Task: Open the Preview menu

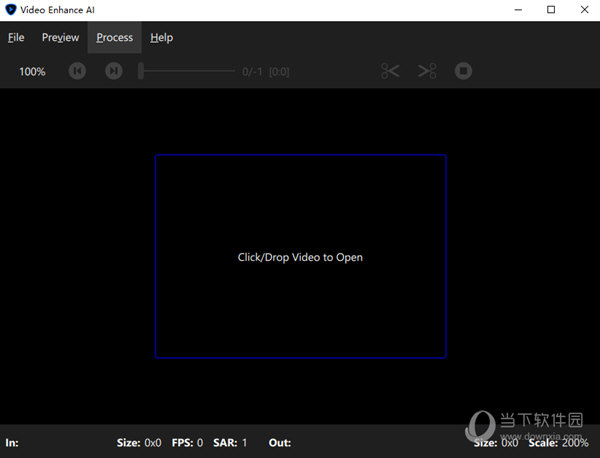Action: click(60, 38)
